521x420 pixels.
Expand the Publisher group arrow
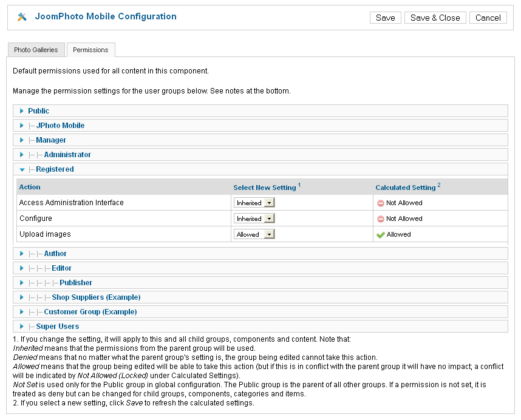point(22,283)
